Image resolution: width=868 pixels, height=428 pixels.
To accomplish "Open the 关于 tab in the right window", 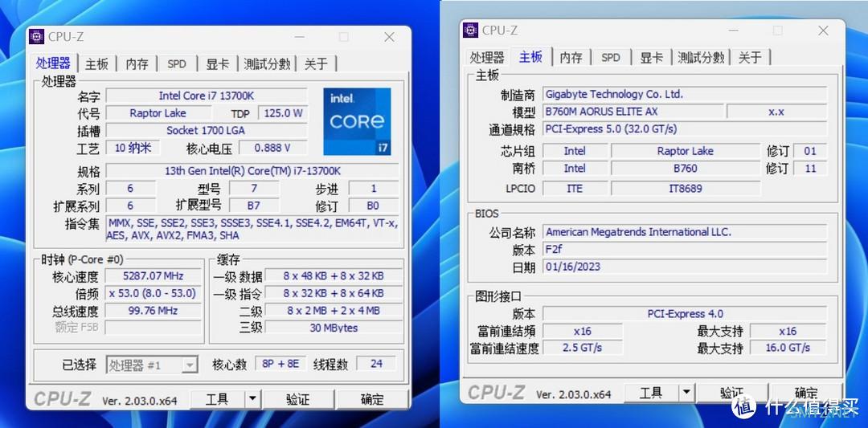I will [750, 58].
